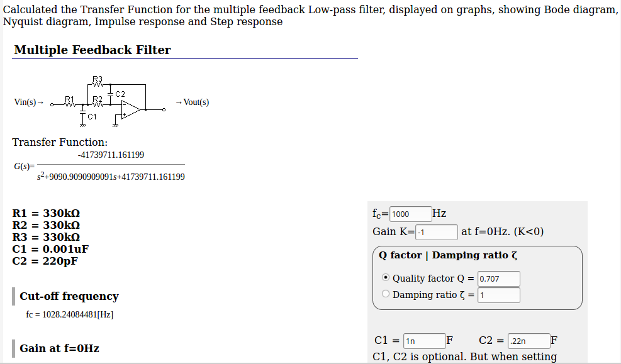Screen dimensions: 621x364
Task: Select the Quality factor Q radio button
Action: point(385,278)
